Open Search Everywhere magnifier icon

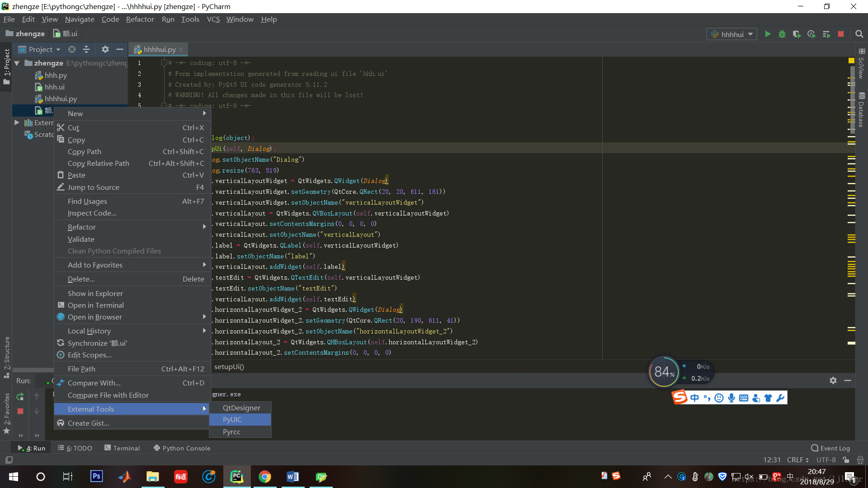[x=859, y=34]
